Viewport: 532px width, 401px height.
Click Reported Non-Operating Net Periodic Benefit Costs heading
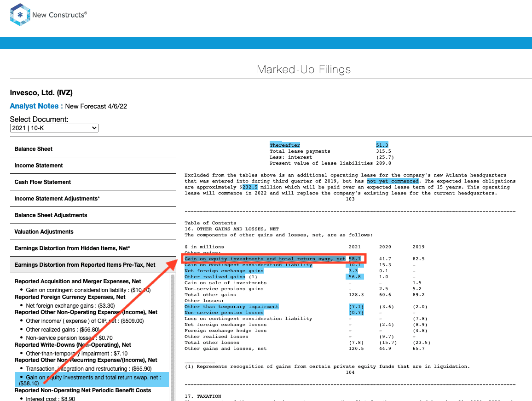tap(83, 390)
